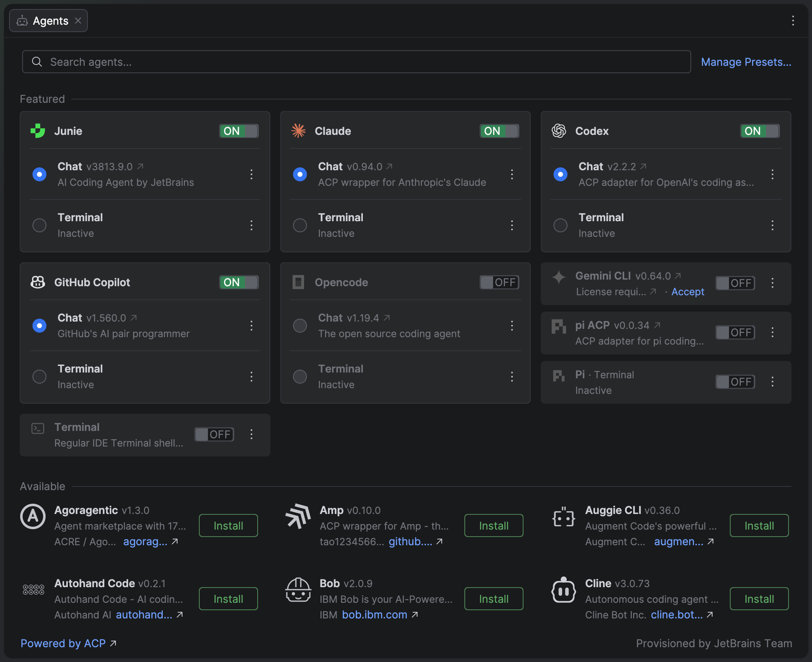Screen dimensions: 812x662
Task: Focus the Search agents input field
Action: pos(356,62)
